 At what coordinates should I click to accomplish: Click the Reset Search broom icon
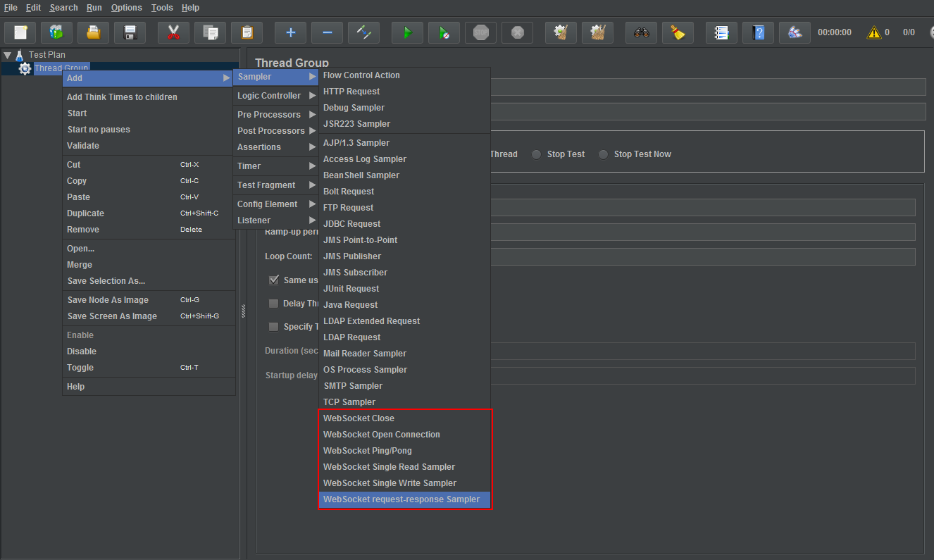click(678, 32)
